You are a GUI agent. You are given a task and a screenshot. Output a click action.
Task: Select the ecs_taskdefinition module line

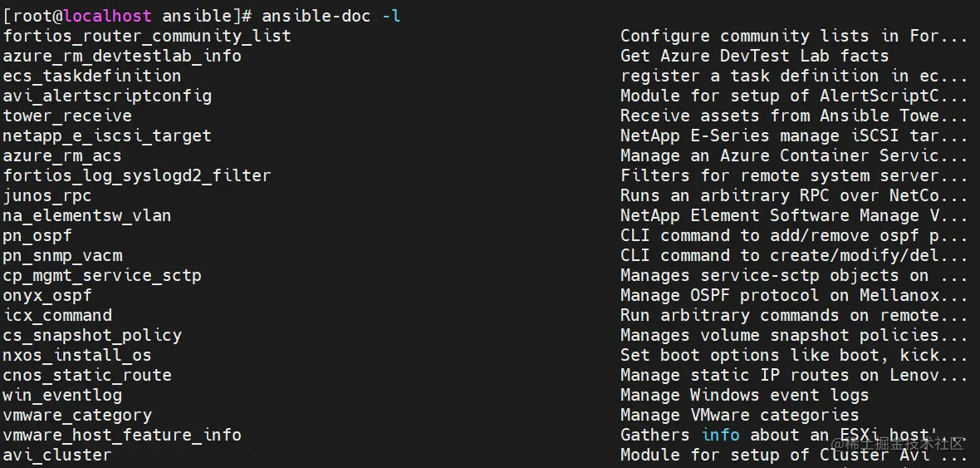pos(91,76)
